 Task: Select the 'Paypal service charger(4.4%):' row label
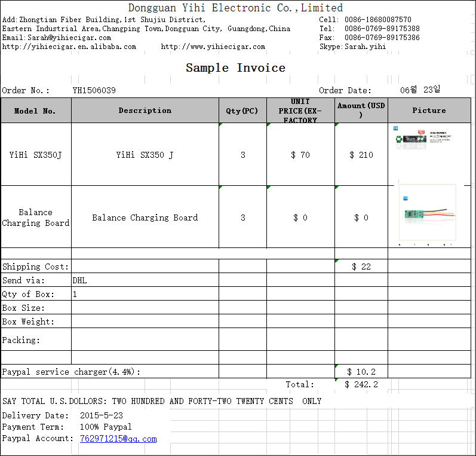click(x=71, y=372)
